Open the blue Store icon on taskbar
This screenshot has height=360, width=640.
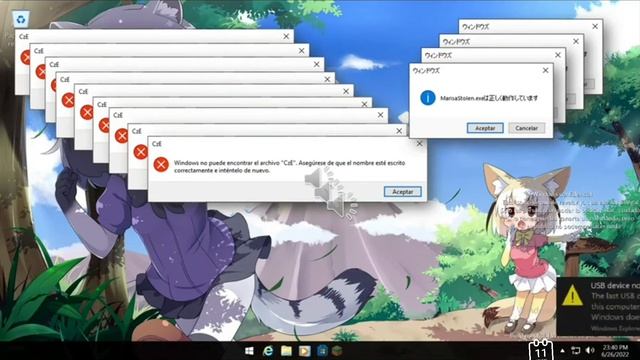322,351
